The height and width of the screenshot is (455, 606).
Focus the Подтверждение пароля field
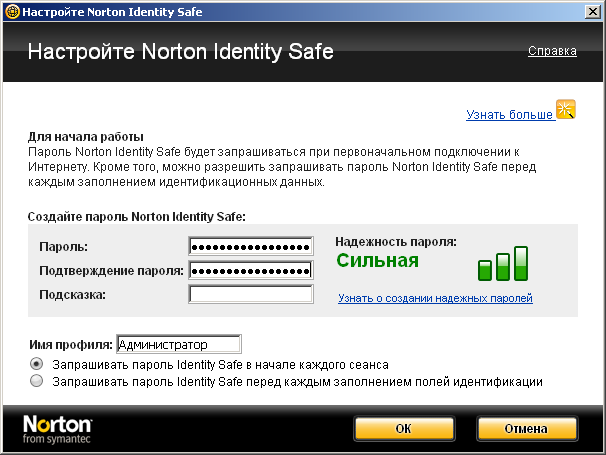pos(251,270)
